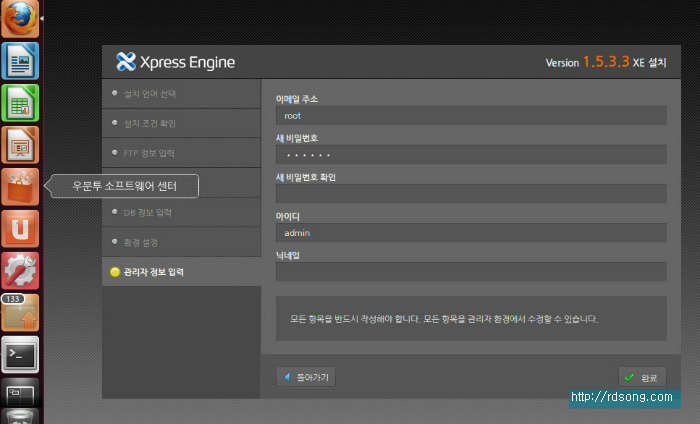700x424 pixels.
Task: Open Firefox from the launcher
Action: coord(20,18)
